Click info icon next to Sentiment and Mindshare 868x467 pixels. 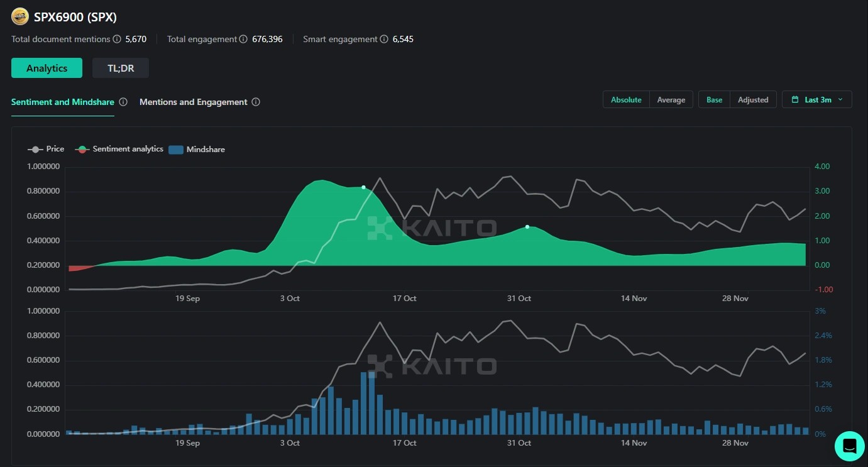coord(123,102)
